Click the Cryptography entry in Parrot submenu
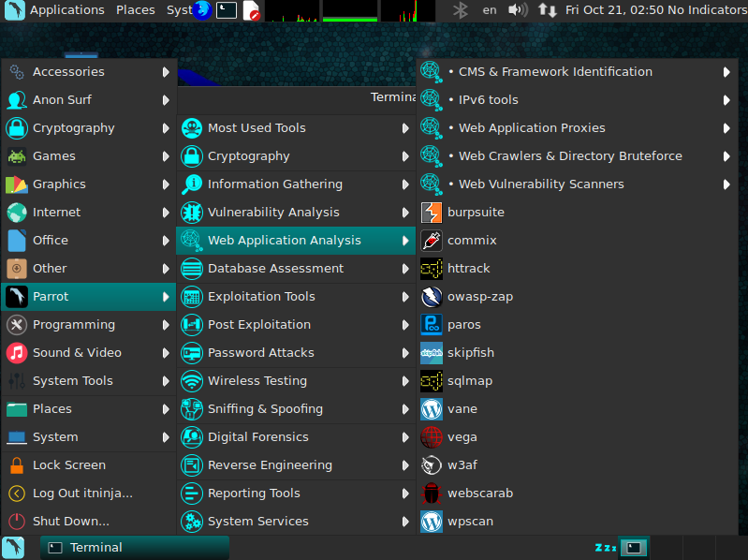The image size is (748, 560). [296, 156]
